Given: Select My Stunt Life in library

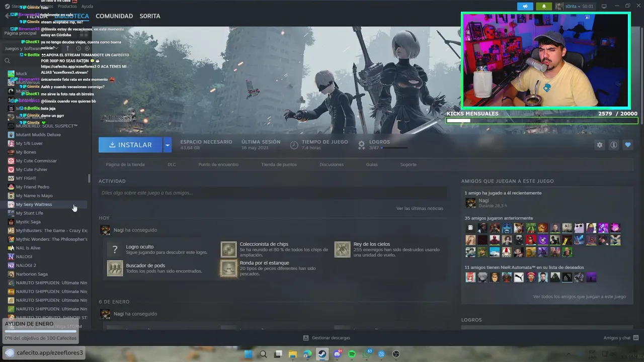Looking at the screenshot, I should click(30, 213).
